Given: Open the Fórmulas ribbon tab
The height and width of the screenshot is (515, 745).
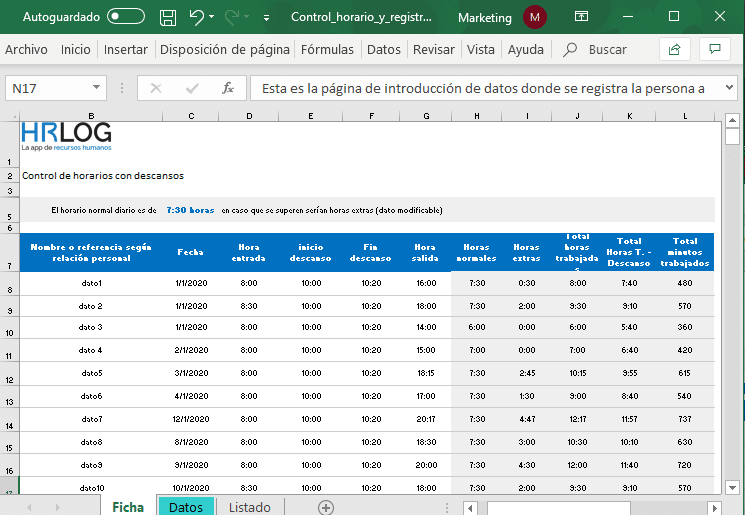Looking at the screenshot, I should tap(327, 49).
